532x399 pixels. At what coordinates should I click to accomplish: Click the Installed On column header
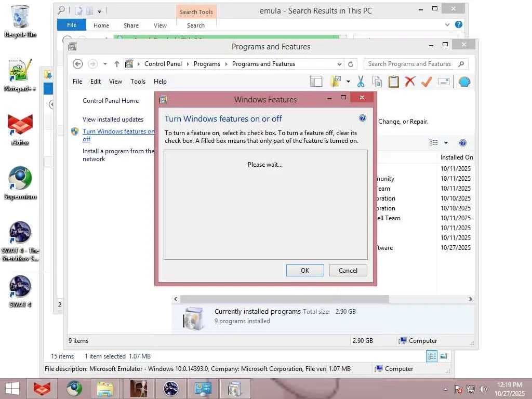456,157
